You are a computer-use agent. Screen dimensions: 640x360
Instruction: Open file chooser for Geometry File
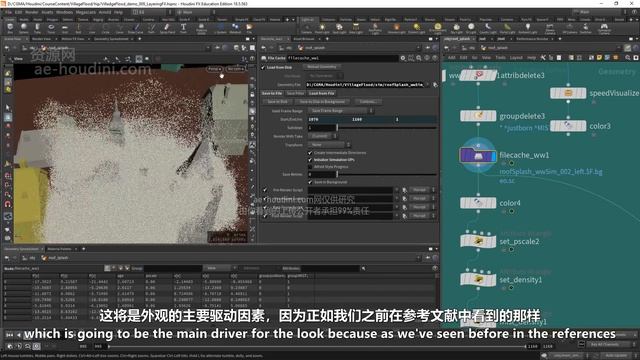coord(435,84)
